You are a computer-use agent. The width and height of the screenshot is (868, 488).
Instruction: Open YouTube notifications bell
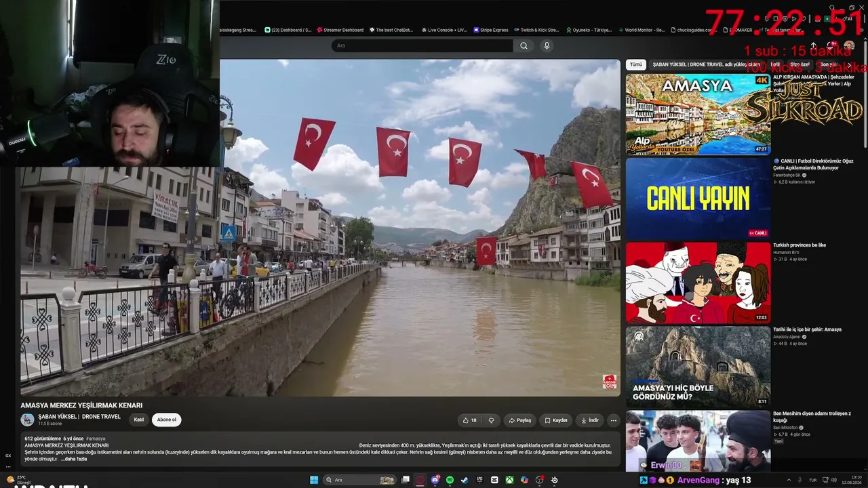click(x=831, y=45)
